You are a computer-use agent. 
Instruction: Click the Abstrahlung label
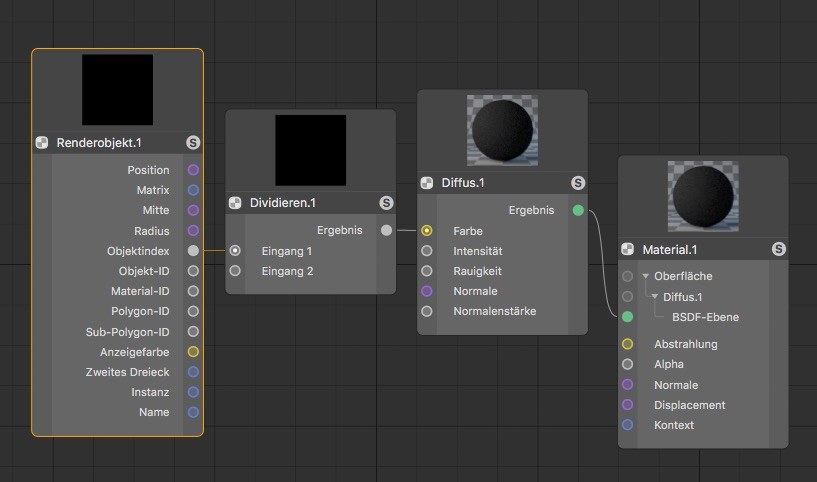click(x=686, y=344)
